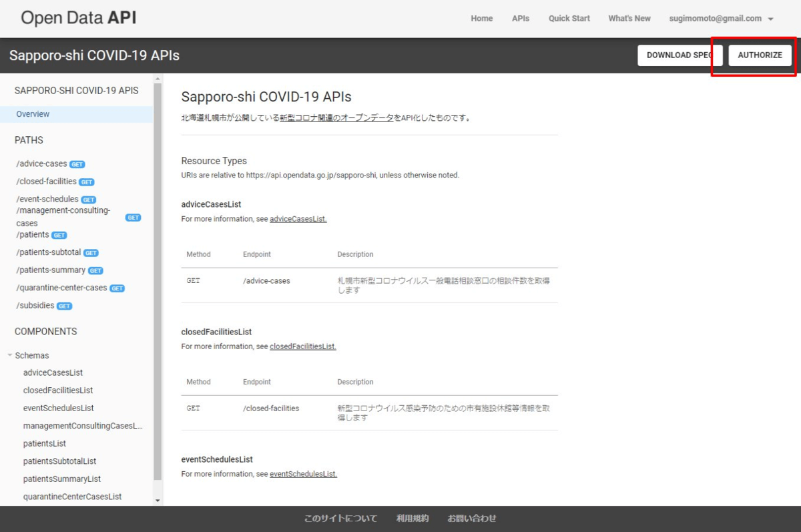801x532 pixels.
Task: Open the 新型コロナ関連のオープンデータ link
Action: [x=336, y=117]
